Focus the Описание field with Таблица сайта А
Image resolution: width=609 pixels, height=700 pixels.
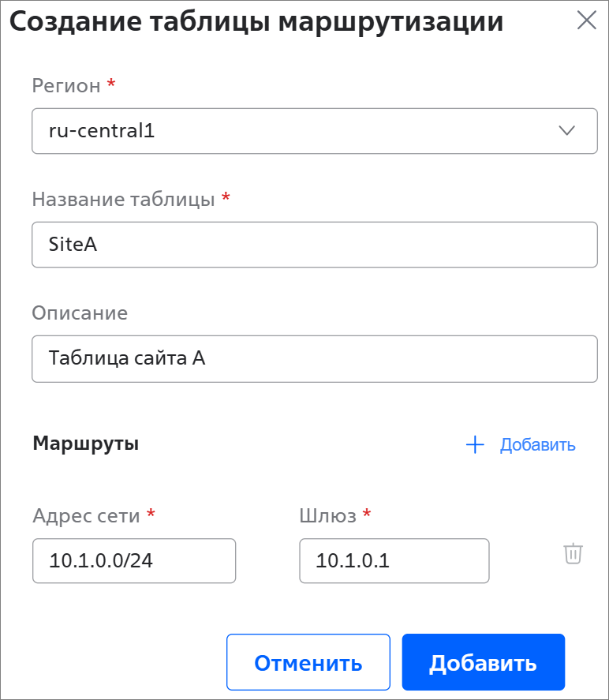[315, 358]
